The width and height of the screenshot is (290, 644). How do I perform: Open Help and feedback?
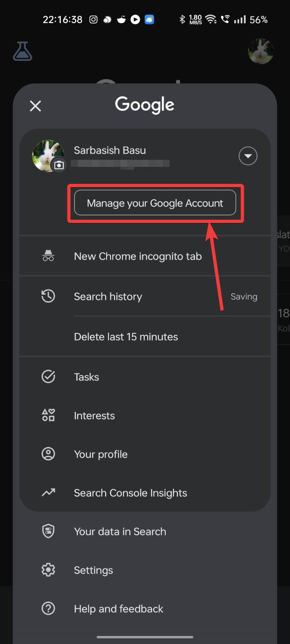tap(145, 609)
